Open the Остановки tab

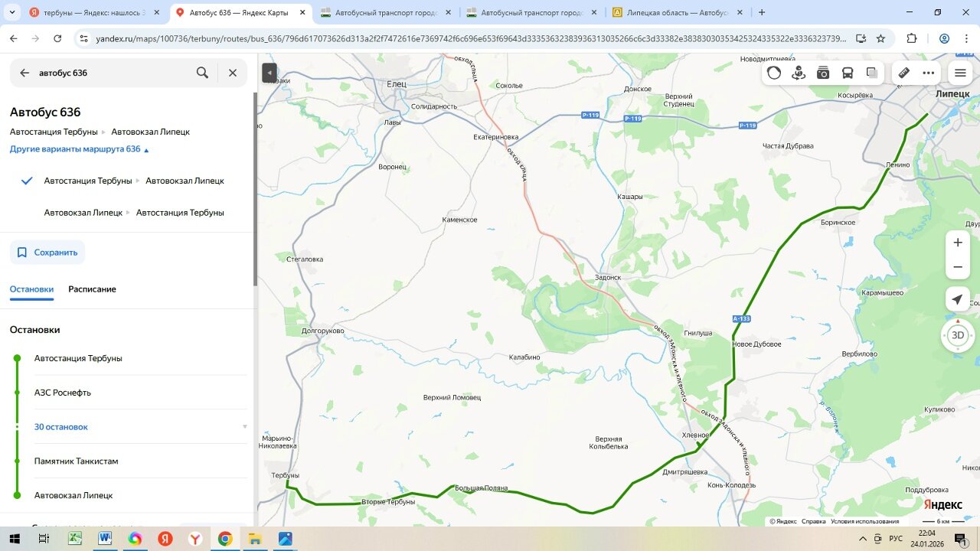tap(31, 289)
